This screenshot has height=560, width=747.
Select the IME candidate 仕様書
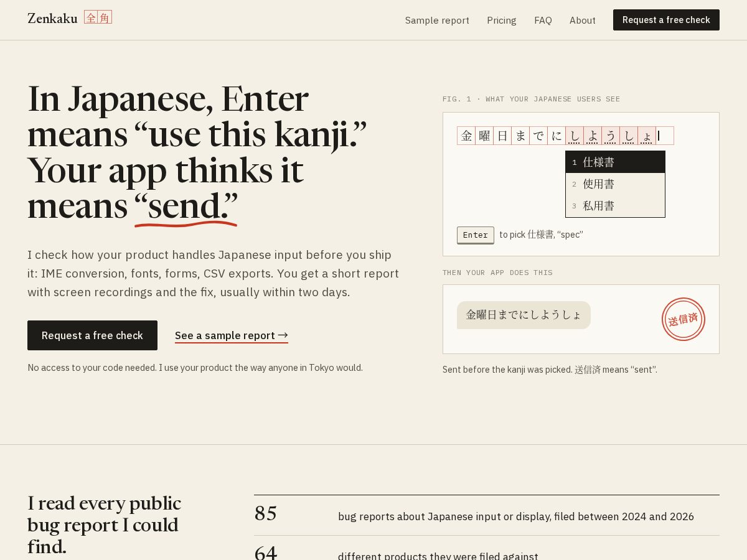[x=615, y=162]
